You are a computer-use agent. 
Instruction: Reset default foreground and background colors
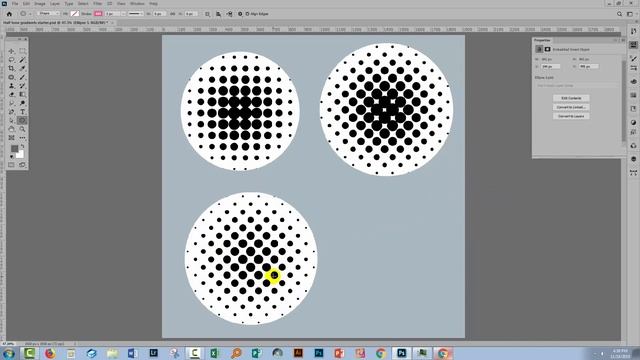click(x=12, y=157)
